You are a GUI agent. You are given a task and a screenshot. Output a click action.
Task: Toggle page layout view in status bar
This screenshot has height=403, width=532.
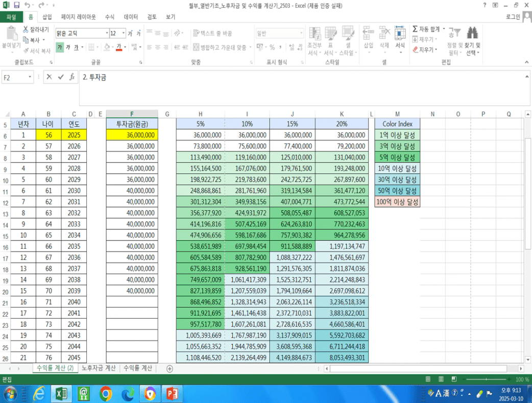(441, 380)
